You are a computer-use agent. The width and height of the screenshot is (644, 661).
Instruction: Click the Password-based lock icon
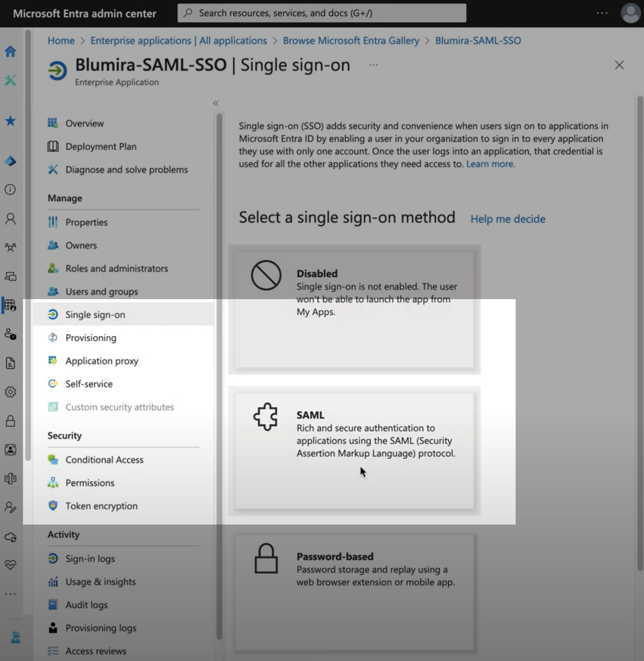pyautogui.click(x=266, y=558)
